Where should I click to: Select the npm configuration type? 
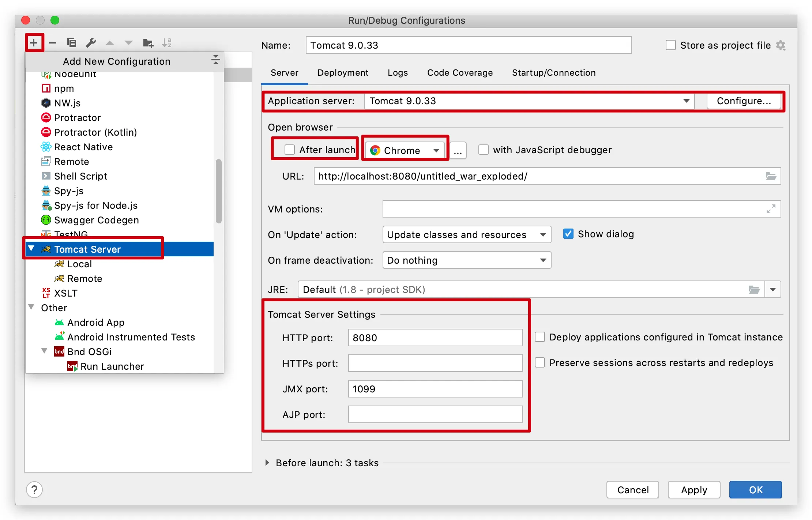click(120, 88)
